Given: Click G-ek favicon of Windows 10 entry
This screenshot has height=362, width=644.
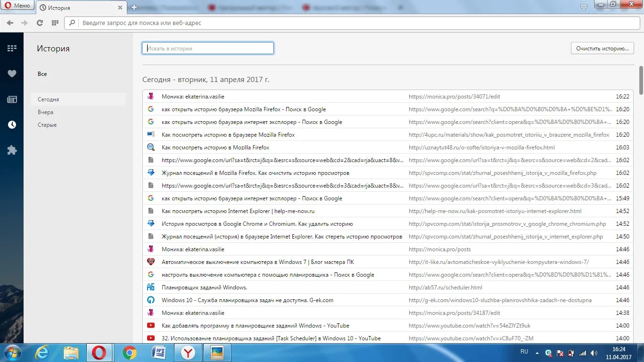Looking at the screenshot, I should coord(151,300).
